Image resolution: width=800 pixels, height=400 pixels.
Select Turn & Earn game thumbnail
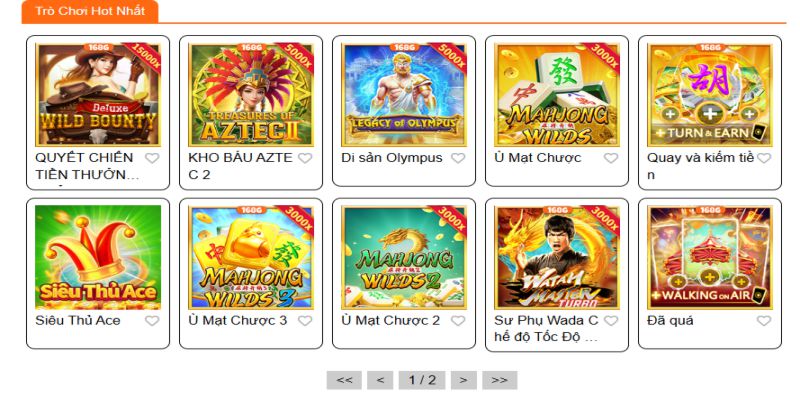[x=710, y=95]
